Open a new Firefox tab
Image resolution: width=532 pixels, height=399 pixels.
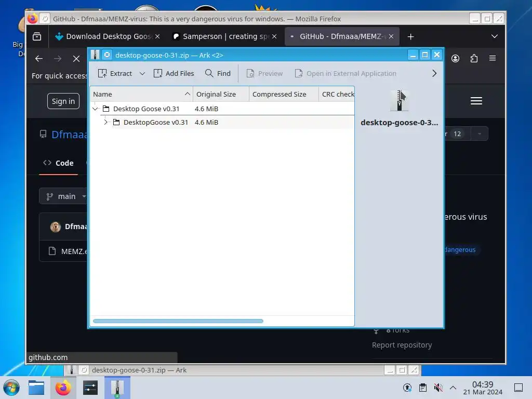click(x=410, y=37)
